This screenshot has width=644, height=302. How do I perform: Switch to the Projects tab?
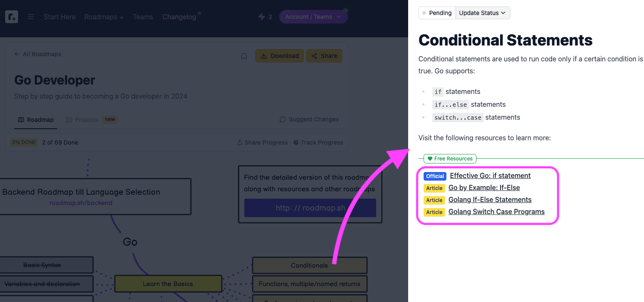(82, 120)
